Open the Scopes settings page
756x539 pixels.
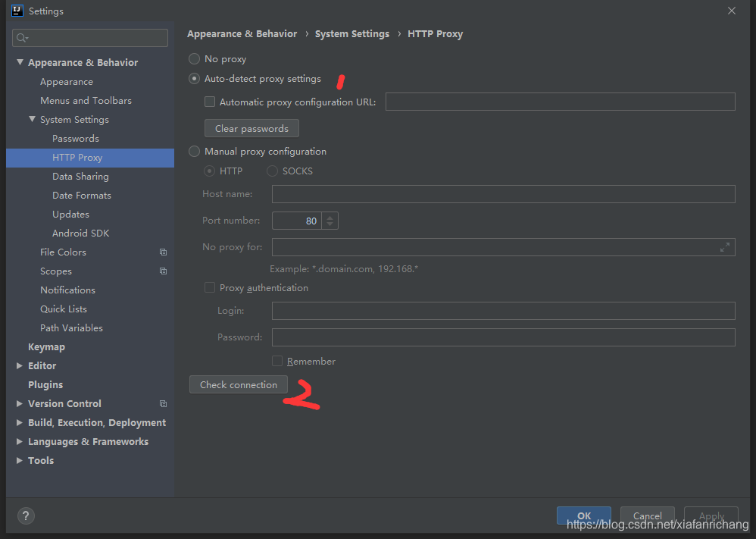pyautogui.click(x=56, y=271)
